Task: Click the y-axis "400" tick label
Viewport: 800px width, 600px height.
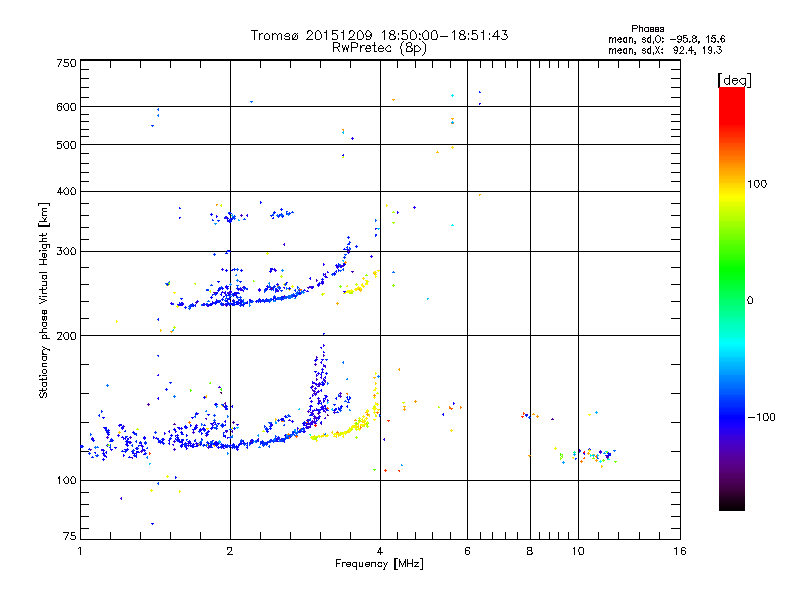Action: (x=66, y=191)
